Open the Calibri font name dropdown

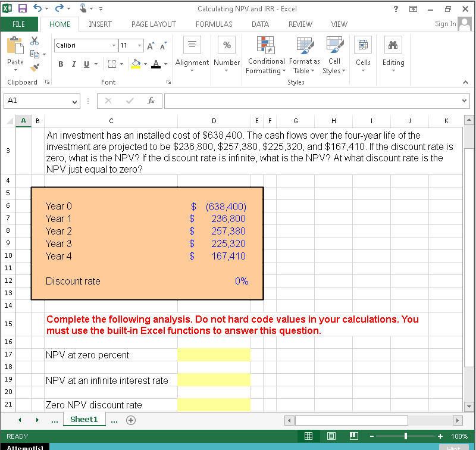[x=114, y=46]
